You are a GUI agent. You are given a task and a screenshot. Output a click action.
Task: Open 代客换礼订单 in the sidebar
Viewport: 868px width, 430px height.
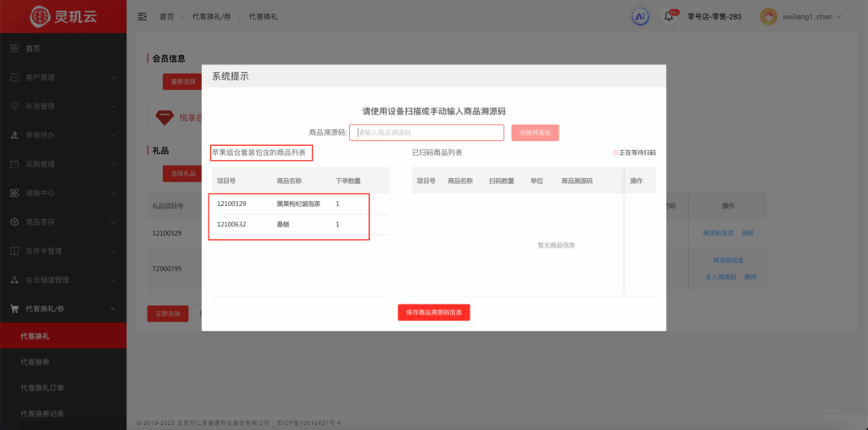tap(42, 388)
